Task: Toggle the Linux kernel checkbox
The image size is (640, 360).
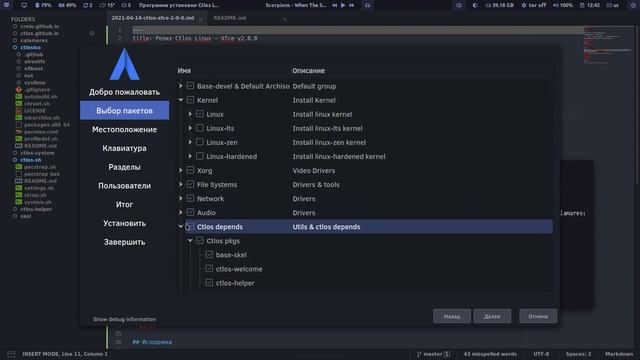Action: [x=200, y=114]
